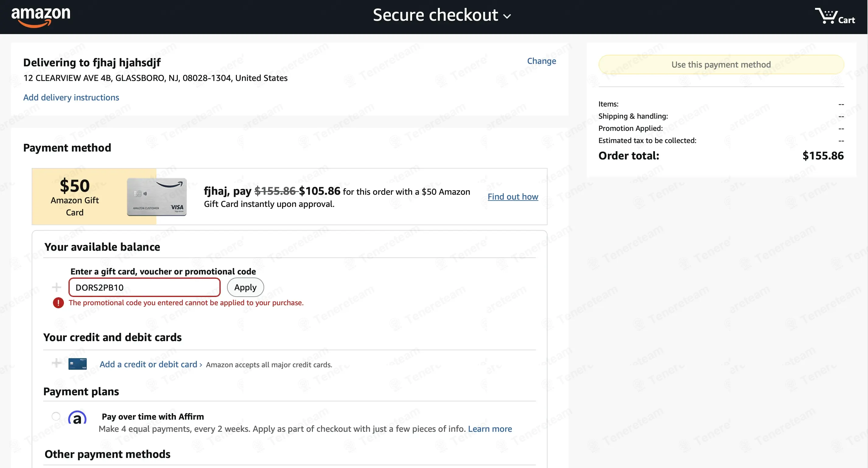Click the gift card code input field
This screenshot has width=868, height=468.
coord(145,288)
